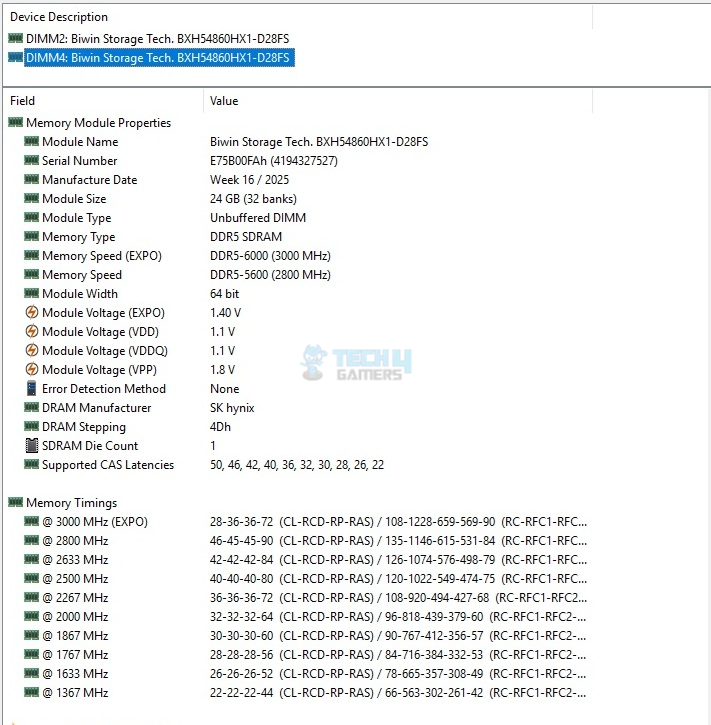Select the Error Detection Method field label
711x725 pixels.
coord(104,389)
